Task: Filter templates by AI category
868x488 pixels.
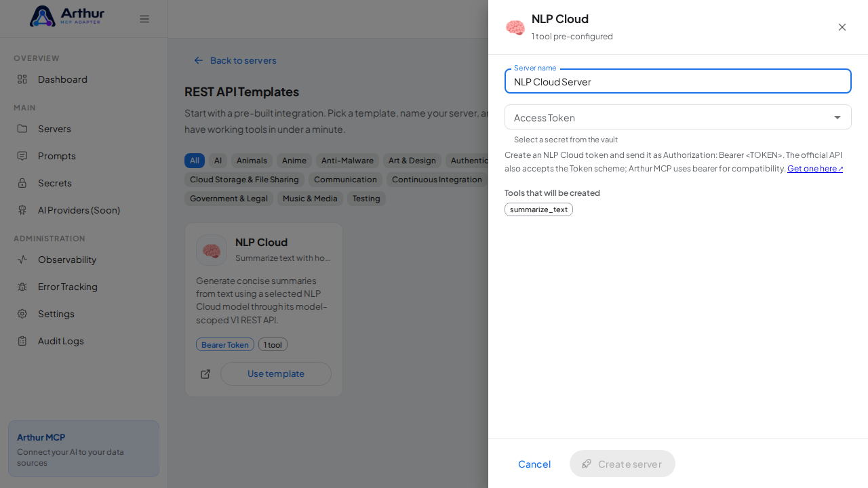Action: point(218,161)
